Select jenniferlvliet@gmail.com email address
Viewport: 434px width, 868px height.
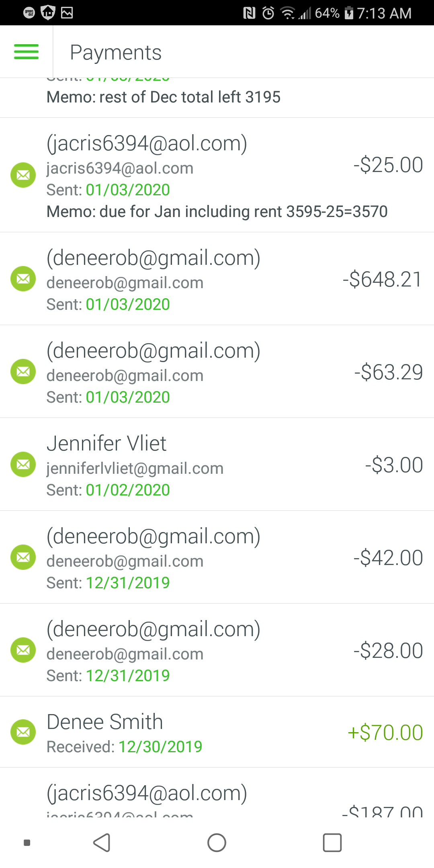click(x=135, y=469)
